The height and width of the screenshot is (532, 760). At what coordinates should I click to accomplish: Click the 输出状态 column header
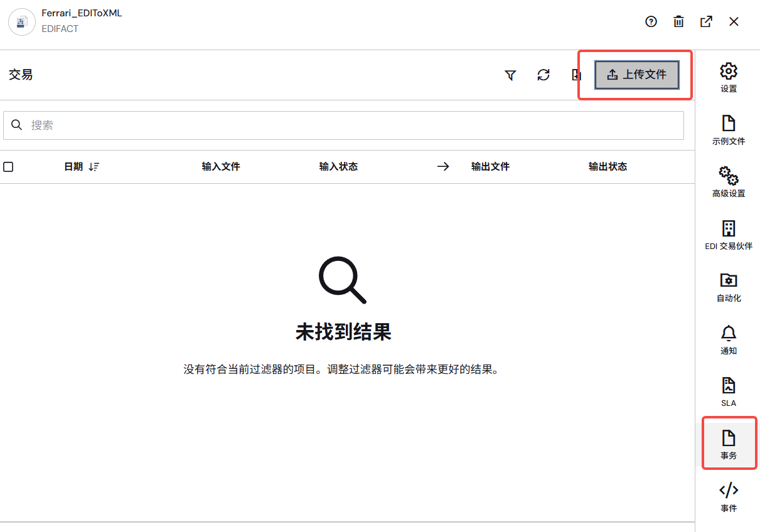point(607,167)
